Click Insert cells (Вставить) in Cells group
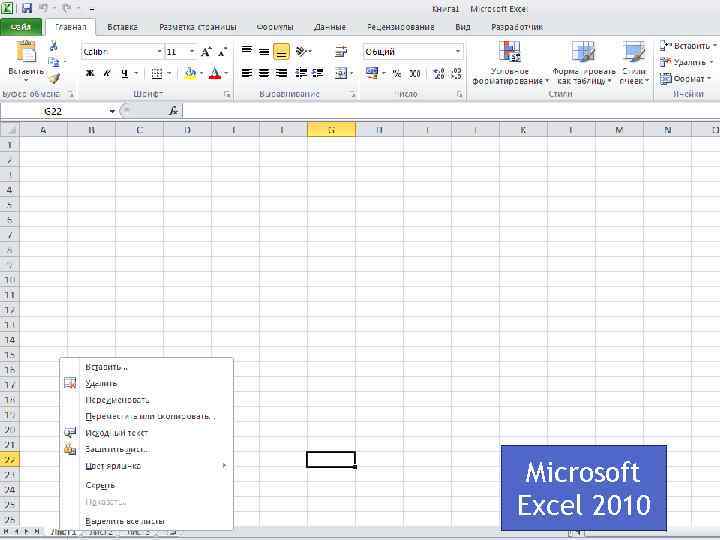The image size is (720, 540). [x=687, y=46]
